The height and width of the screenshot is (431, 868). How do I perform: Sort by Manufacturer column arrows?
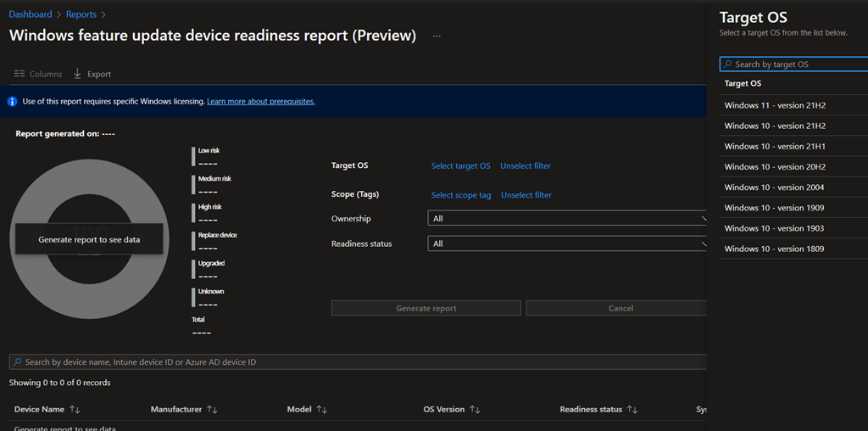coord(212,410)
